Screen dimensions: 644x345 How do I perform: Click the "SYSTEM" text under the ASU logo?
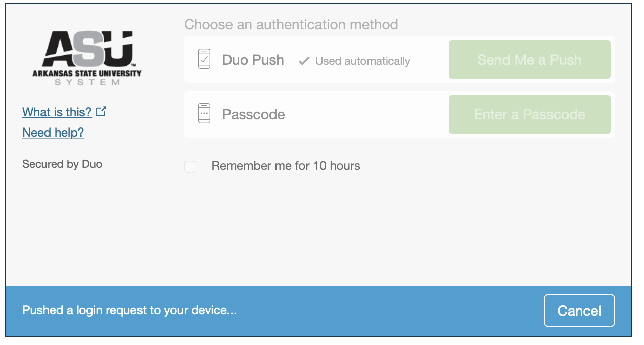(x=87, y=82)
